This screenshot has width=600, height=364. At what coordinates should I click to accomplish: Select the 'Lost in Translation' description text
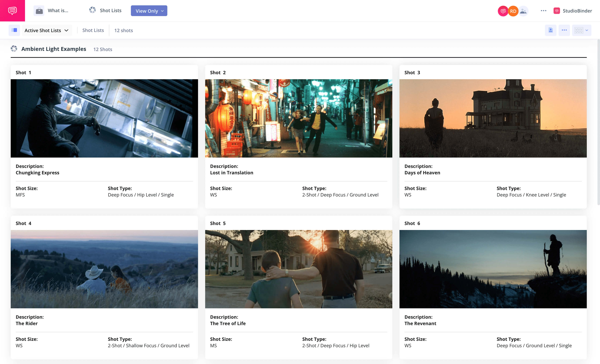tap(232, 173)
